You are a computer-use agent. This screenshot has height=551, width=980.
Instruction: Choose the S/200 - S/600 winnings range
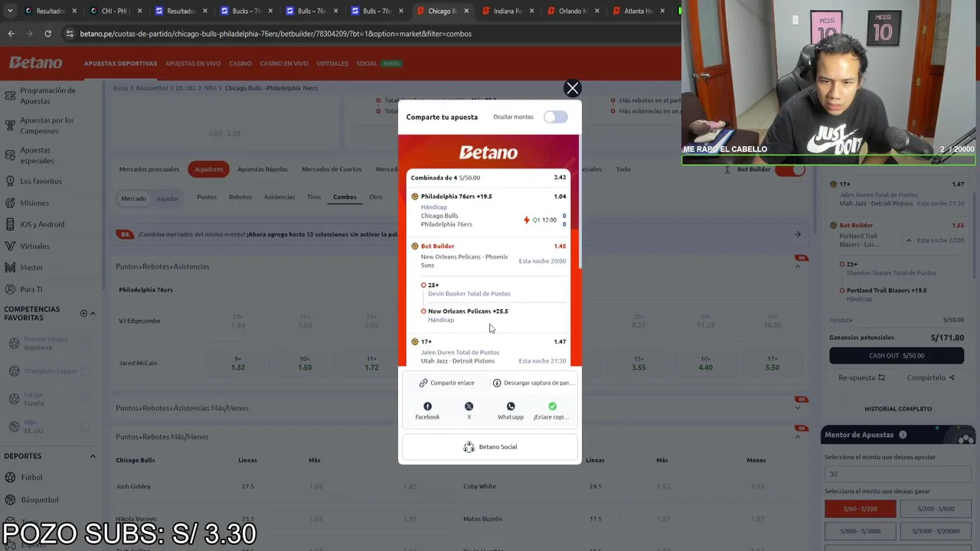[x=936, y=509]
